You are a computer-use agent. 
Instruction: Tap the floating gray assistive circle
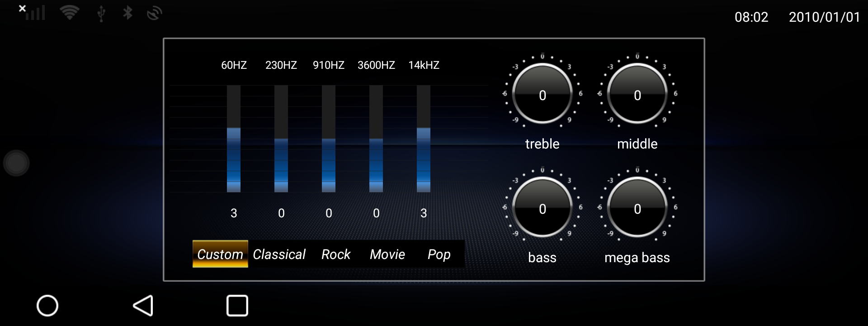pos(16,163)
